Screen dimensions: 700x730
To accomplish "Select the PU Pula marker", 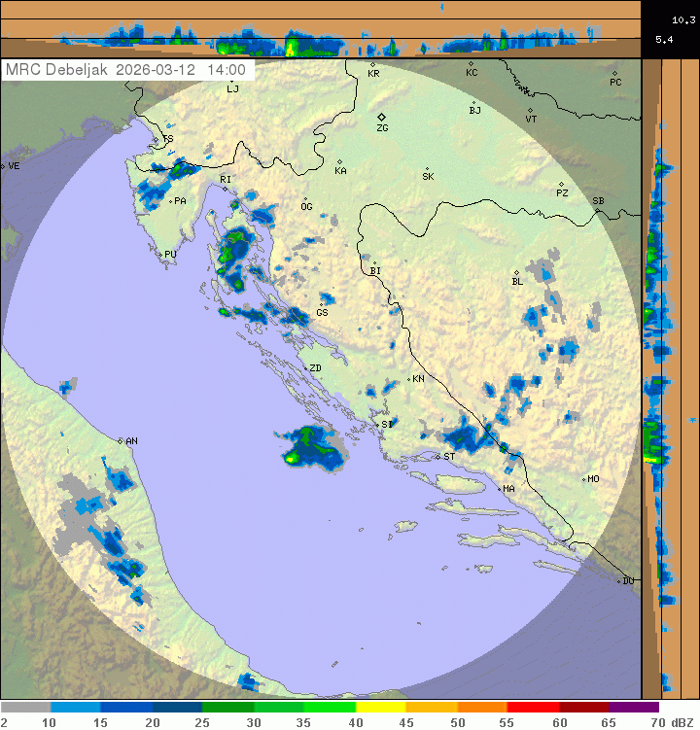I will [160, 255].
